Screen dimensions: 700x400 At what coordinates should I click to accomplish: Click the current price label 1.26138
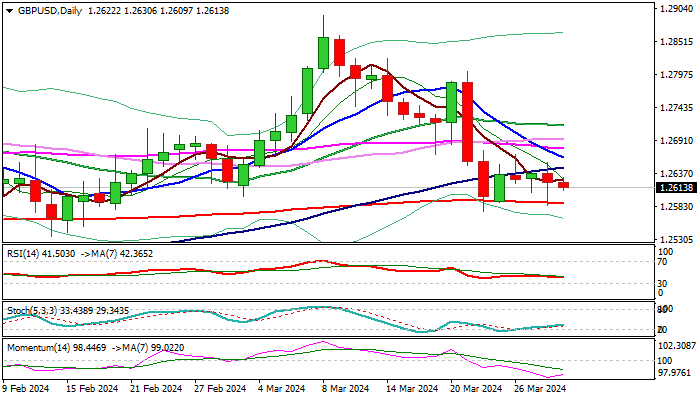[677, 188]
